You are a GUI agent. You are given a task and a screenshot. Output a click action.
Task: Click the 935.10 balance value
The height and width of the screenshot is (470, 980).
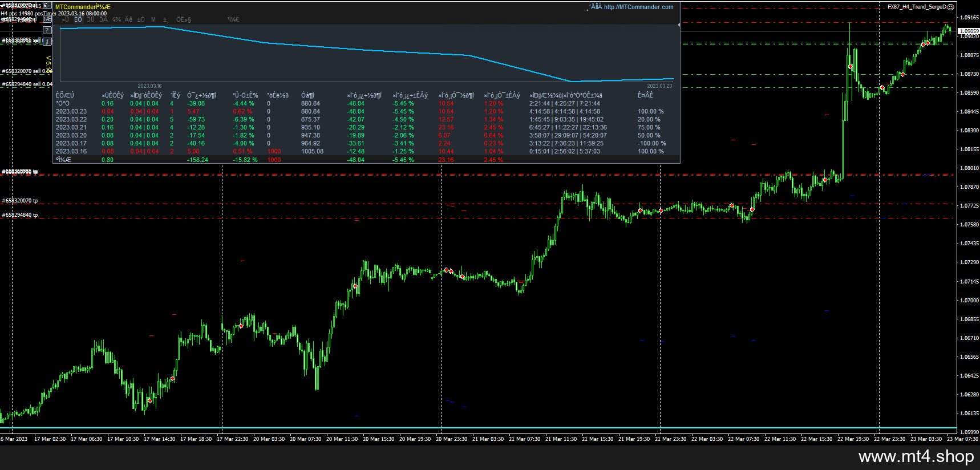click(310, 128)
